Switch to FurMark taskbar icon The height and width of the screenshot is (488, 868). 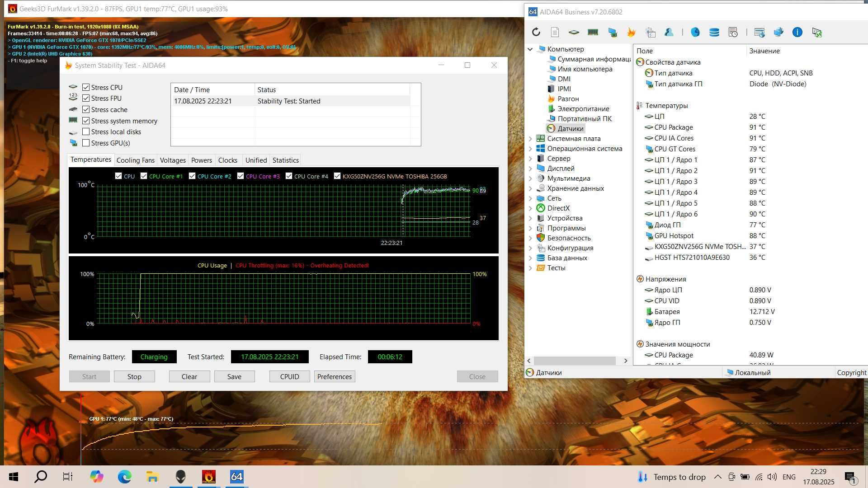[209, 477]
